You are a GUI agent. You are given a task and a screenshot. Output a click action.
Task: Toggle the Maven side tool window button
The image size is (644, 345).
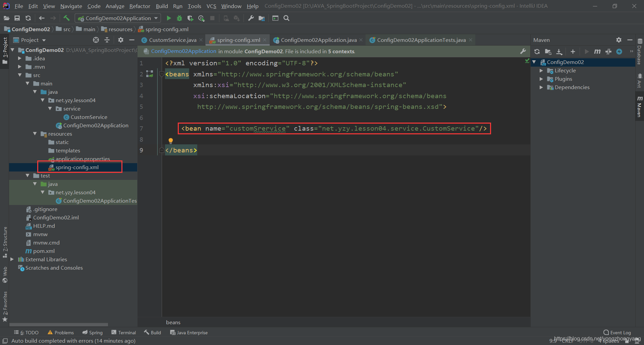pyautogui.click(x=640, y=107)
